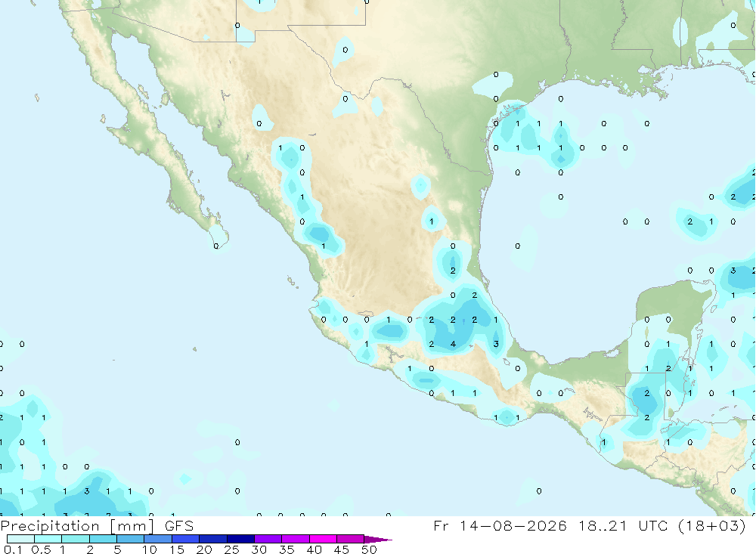Select the 30–35 mm purple legend swatch
The image size is (756, 554).
268,539
